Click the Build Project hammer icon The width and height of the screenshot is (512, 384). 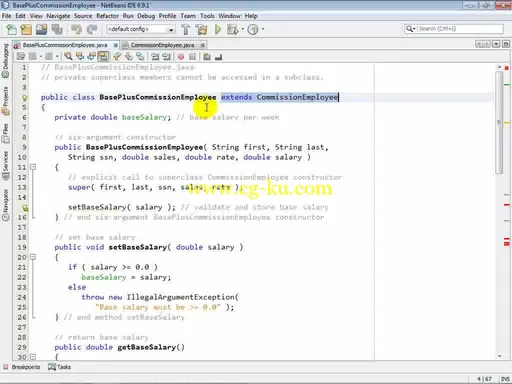(x=186, y=30)
